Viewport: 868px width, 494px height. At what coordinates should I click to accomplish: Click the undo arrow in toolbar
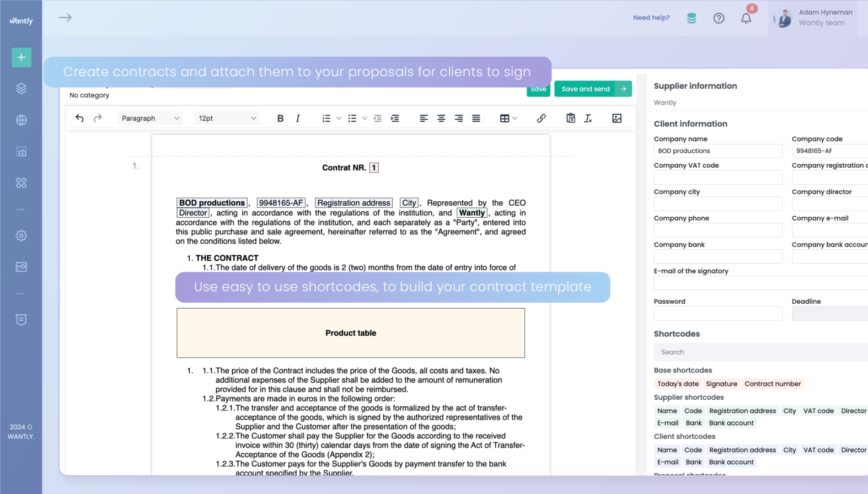pyautogui.click(x=79, y=119)
